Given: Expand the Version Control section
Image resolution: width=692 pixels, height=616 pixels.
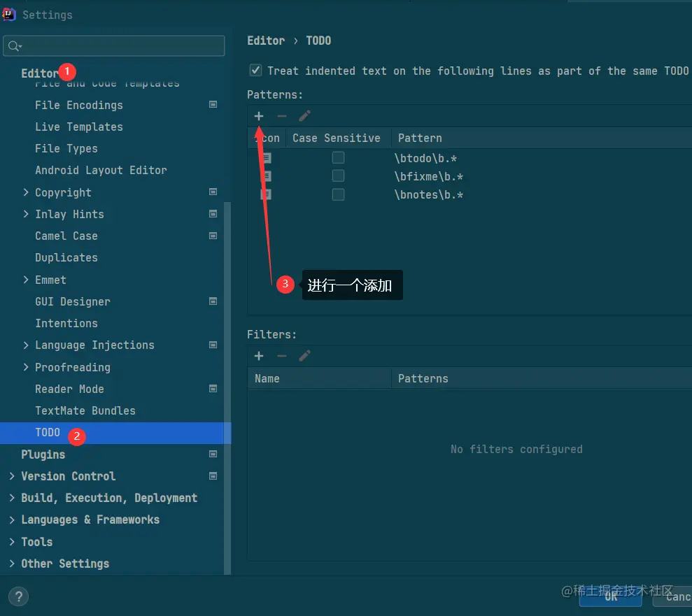Looking at the screenshot, I should pos(12,476).
